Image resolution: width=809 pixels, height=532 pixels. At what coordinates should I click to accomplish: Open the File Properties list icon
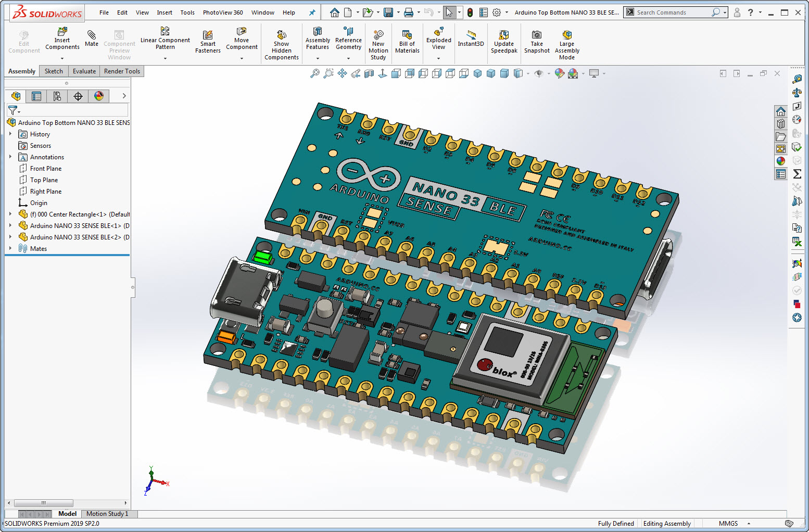point(484,12)
